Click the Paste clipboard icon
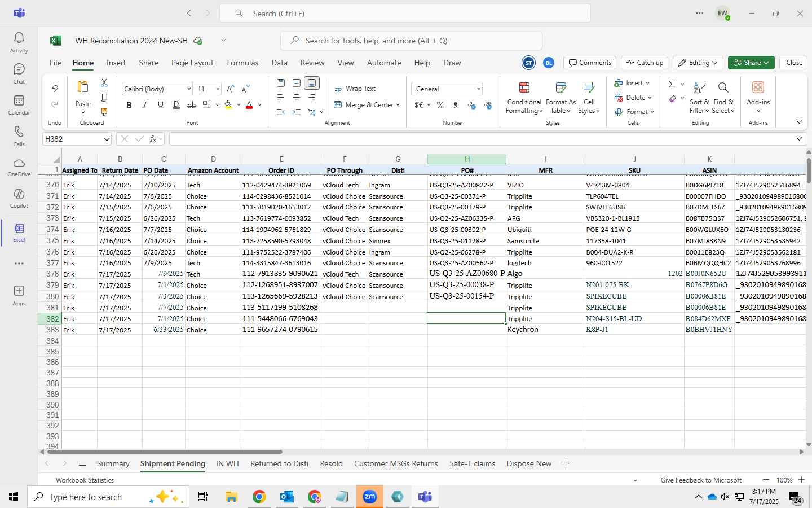This screenshot has height=508, width=812. pyautogui.click(x=83, y=87)
